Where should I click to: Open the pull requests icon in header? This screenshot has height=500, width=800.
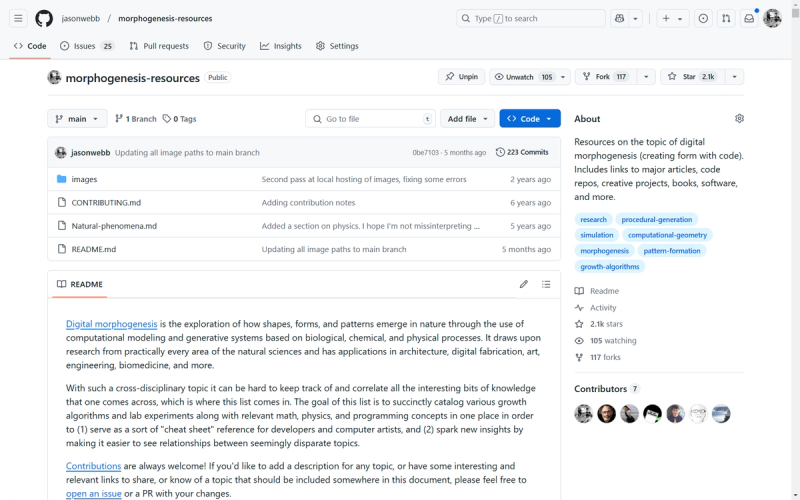click(x=726, y=18)
